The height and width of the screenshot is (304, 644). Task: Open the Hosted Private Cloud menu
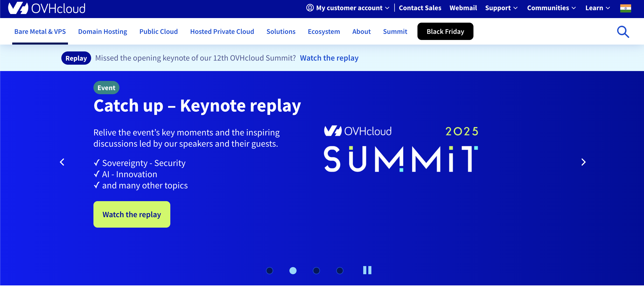(x=222, y=32)
